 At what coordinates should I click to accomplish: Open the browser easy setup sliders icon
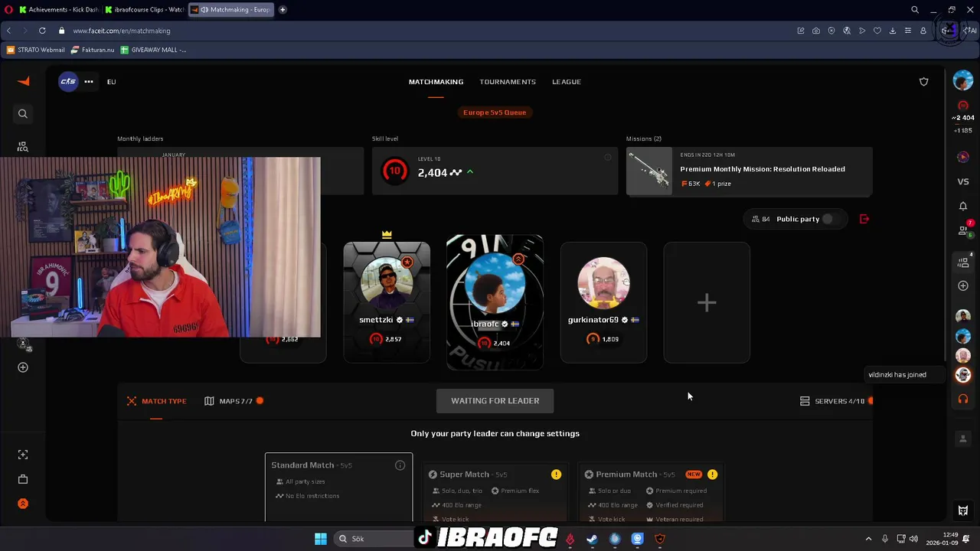coord(908,31)
